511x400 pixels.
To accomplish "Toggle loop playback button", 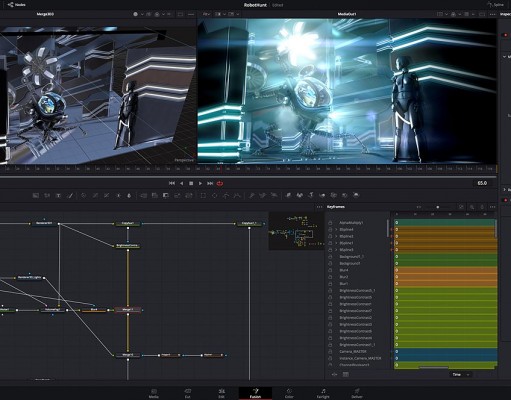I will [x=220, y=183].
